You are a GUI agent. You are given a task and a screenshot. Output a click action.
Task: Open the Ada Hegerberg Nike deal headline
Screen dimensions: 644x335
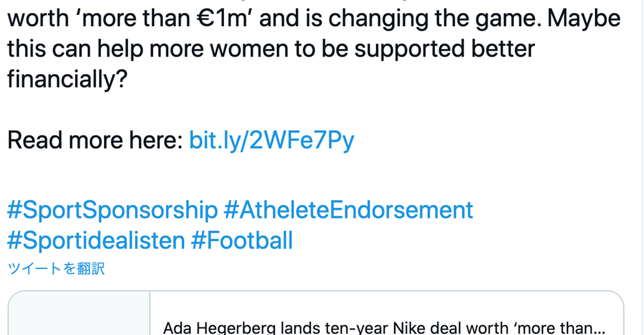384,328
